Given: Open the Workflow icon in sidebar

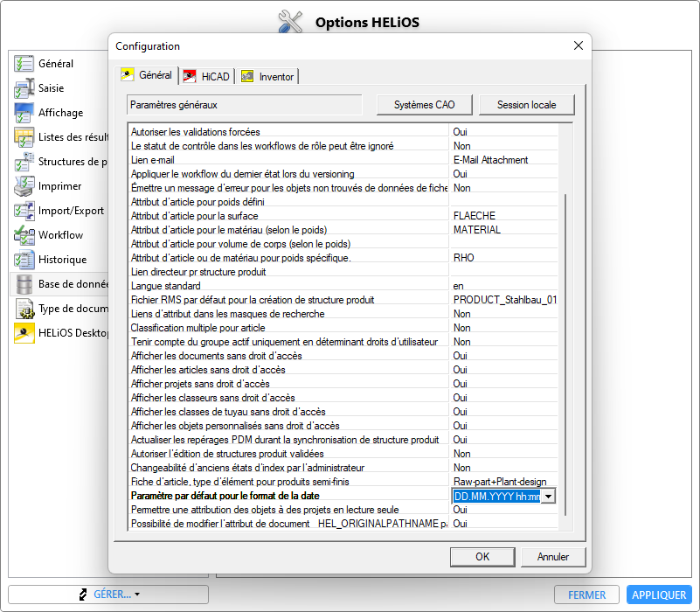Looking at the screenshot, I should point(24,235).
